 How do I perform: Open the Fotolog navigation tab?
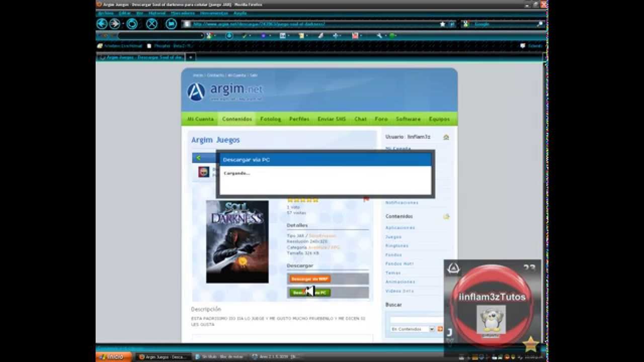click(271, 119)
